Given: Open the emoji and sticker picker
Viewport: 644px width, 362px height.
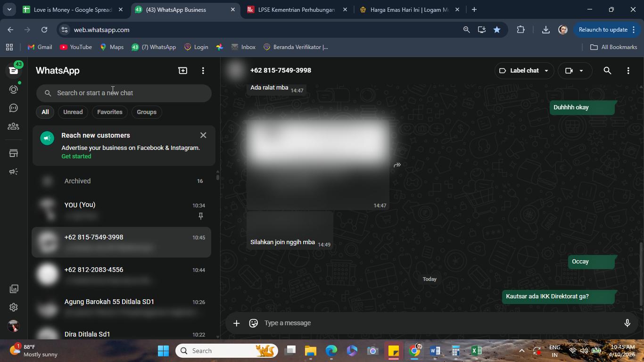Looking at the screenshot, I should click(254, 323).
